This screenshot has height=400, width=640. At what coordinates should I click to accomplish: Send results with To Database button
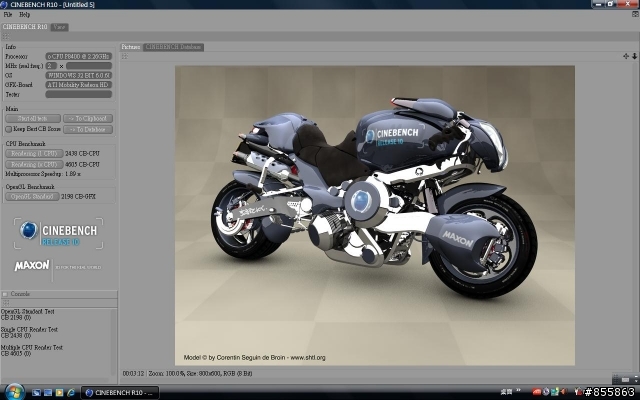coord(88,129)
